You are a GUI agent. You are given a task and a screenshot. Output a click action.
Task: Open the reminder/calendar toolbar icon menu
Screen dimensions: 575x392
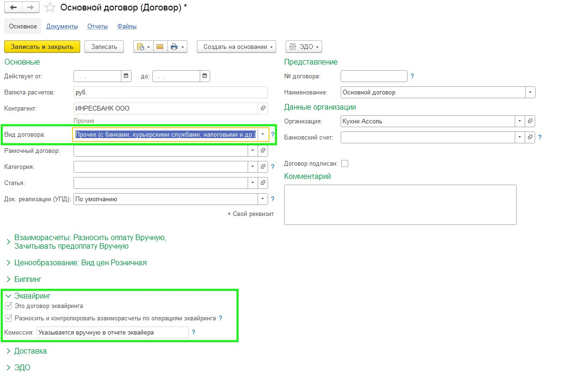(143, 47)
